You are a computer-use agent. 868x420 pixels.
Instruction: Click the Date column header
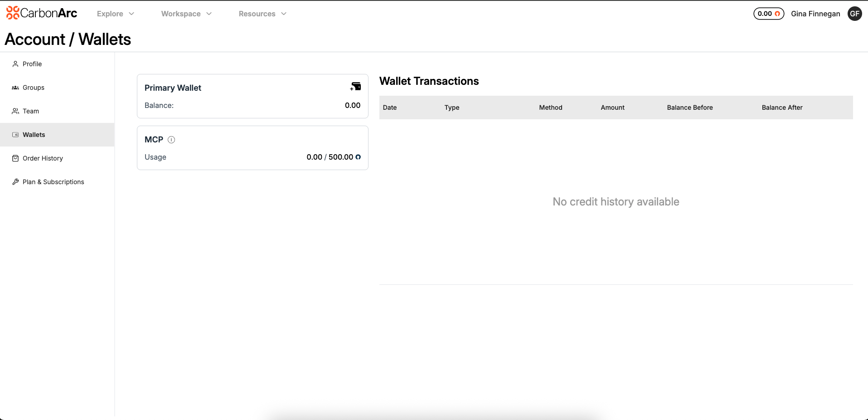pos(389,107)
